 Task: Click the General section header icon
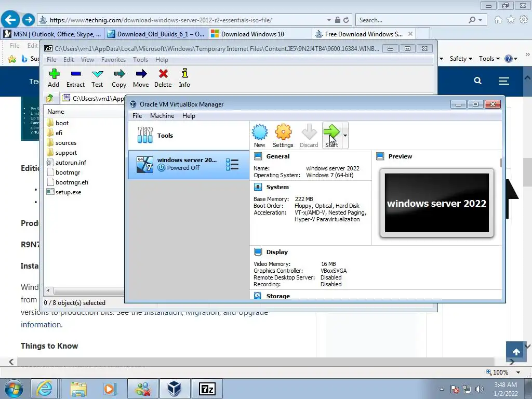point(258,156)
